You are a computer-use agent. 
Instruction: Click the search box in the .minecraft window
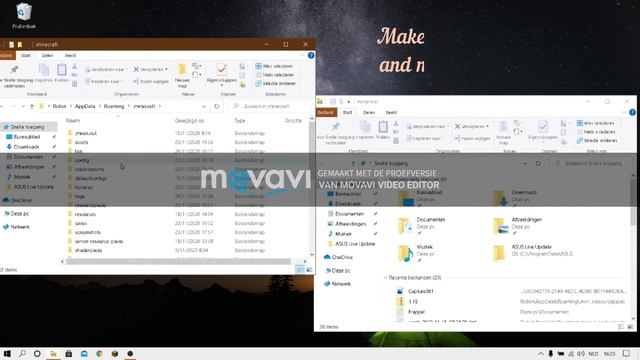pos(269,106)
